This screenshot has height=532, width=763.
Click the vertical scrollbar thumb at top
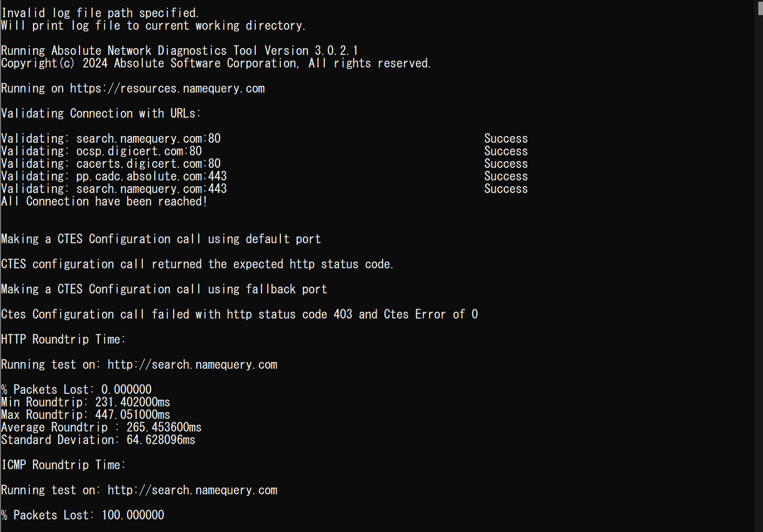760,8
